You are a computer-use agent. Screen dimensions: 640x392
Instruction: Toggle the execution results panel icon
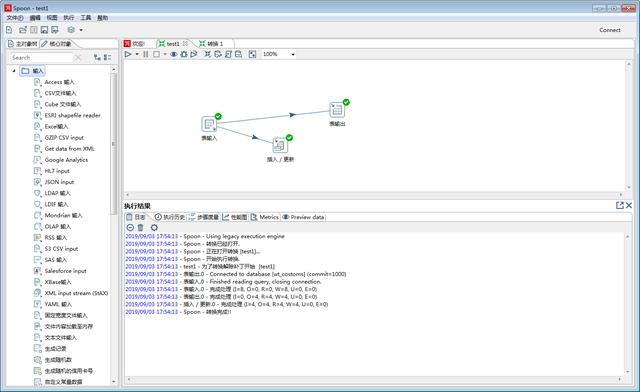coord(252,54)
